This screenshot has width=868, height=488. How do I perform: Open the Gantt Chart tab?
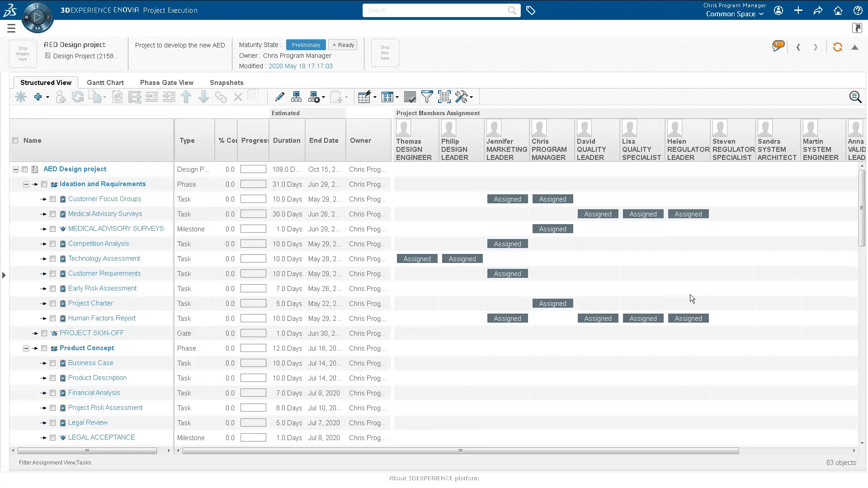(x=105, y=83)
